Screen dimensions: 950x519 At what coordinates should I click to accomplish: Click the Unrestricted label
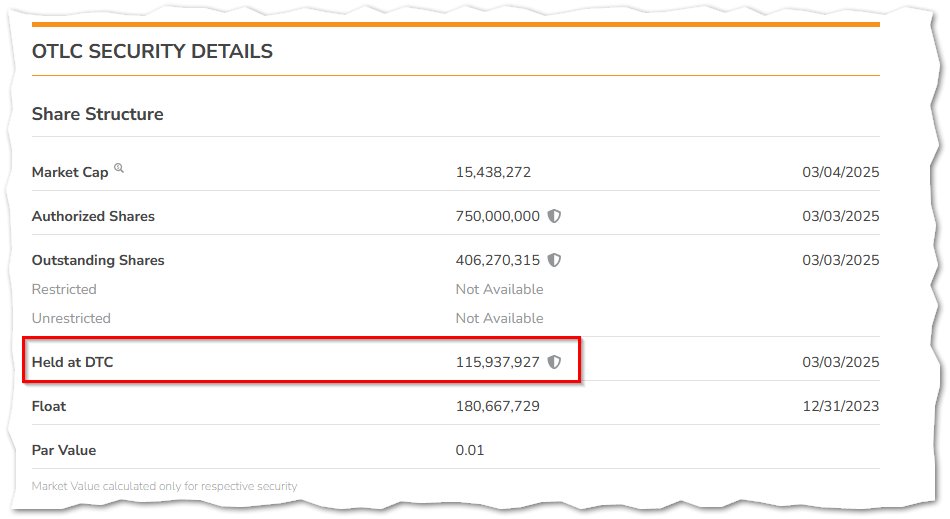(71, 319)
